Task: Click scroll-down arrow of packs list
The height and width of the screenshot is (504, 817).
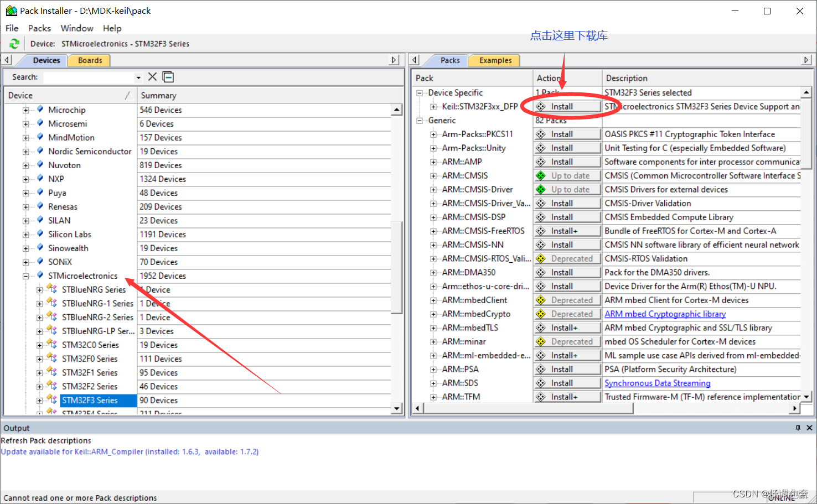Action: coord(806,397)
